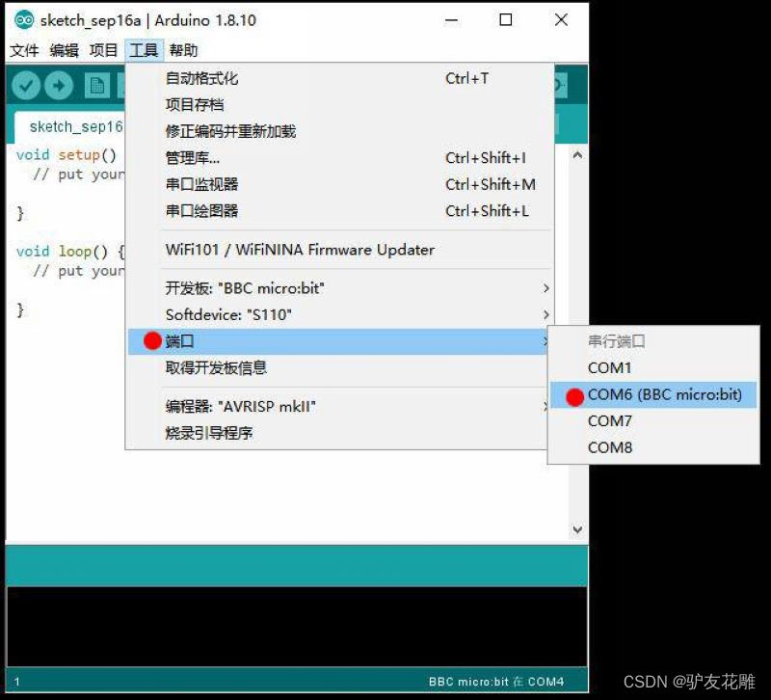Open 管理库... entry
The image size is (771, 700).
[x=340, y=158]
